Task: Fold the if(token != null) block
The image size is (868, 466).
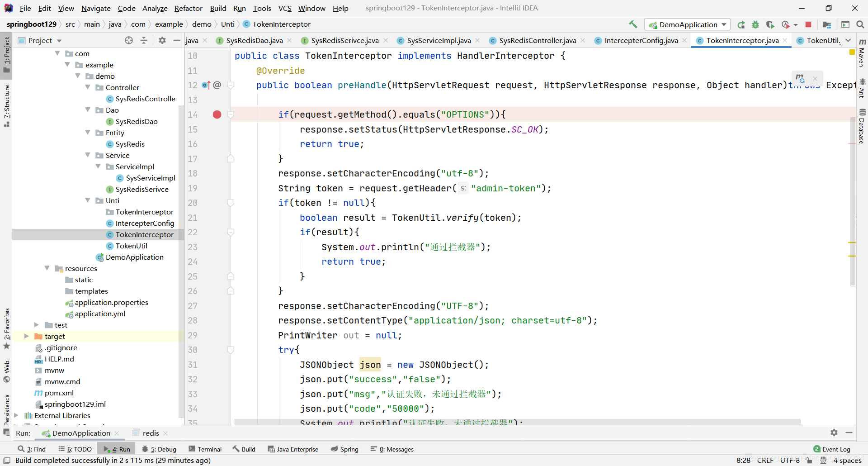Action: (231, 203)
